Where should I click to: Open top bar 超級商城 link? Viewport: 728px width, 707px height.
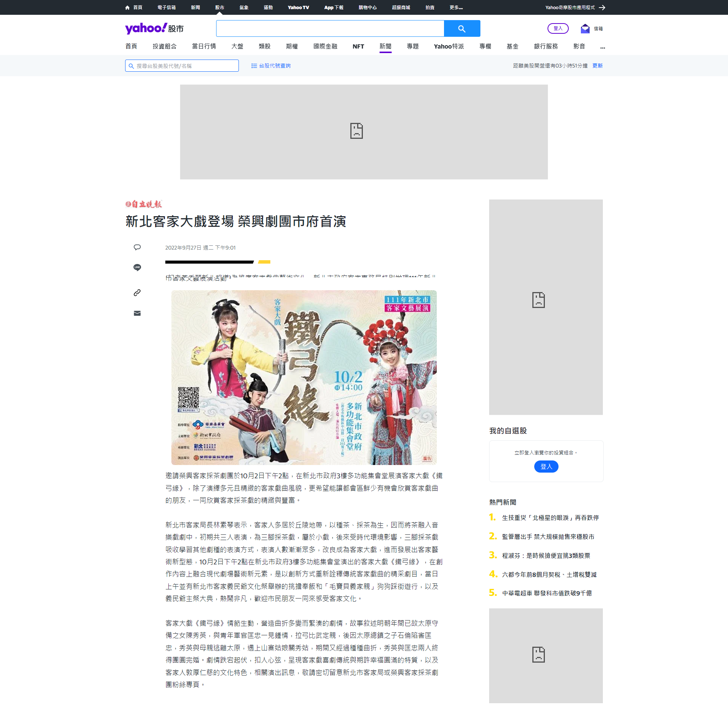click(401, 8)
